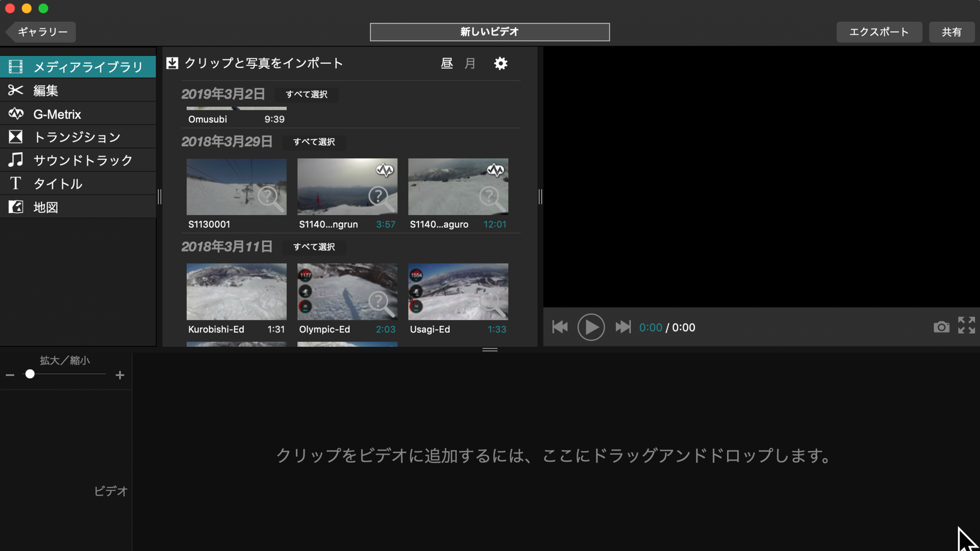Enter fullscreen preview mode
This screenshot has width=980, height=551.
(966, 325)
